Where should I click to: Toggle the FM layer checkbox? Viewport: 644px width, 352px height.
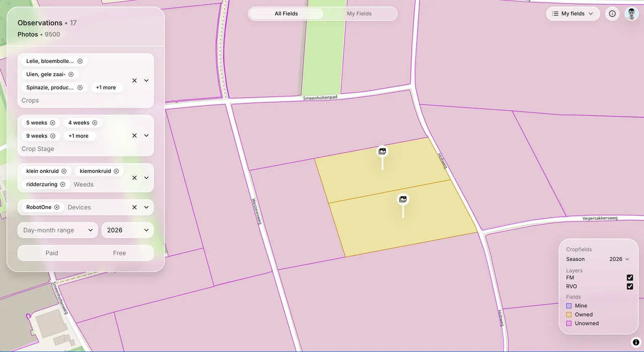point(630,277)
